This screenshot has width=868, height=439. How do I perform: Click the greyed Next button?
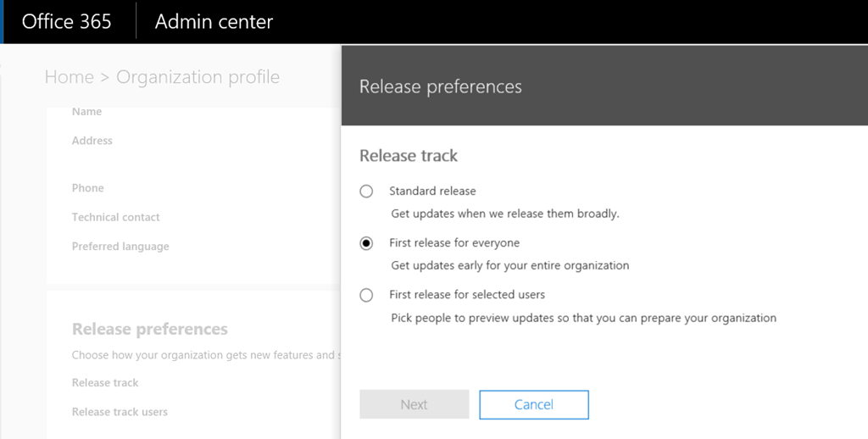414,405
